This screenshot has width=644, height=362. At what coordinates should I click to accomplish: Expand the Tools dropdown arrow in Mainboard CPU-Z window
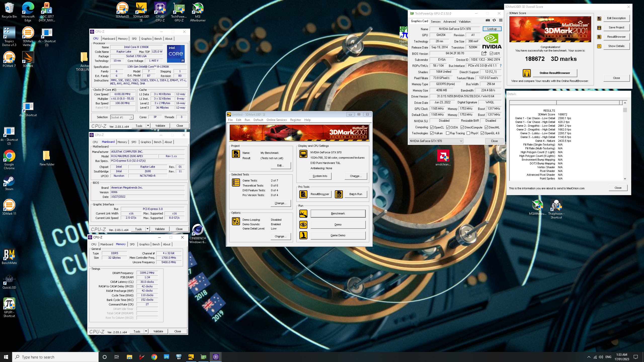pyautogui.click(x=147, y=229)
